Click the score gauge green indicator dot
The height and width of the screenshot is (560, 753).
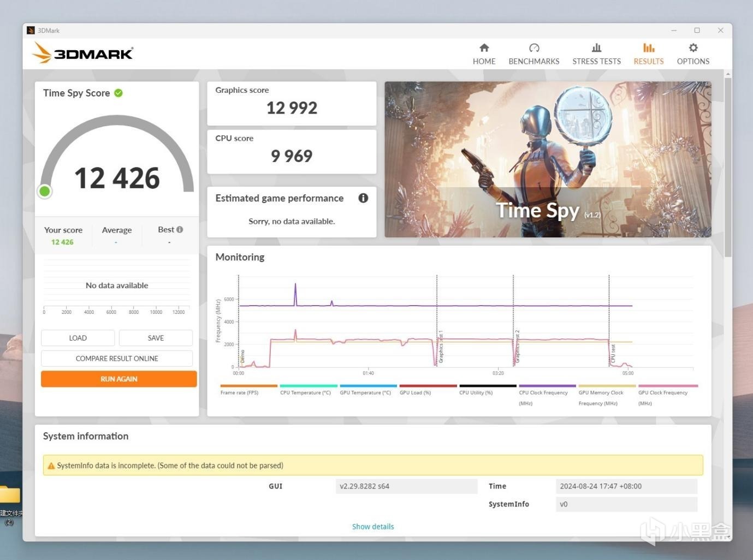(45, 191)
